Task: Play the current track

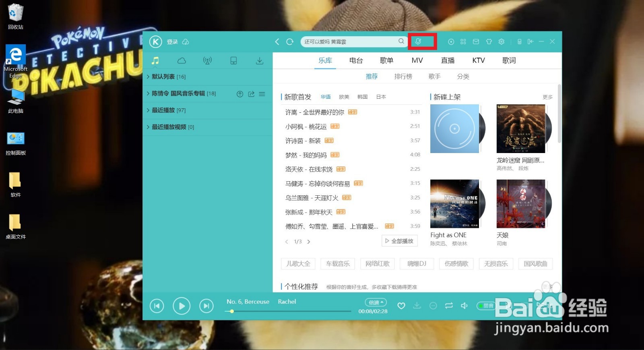Action: 182,306
